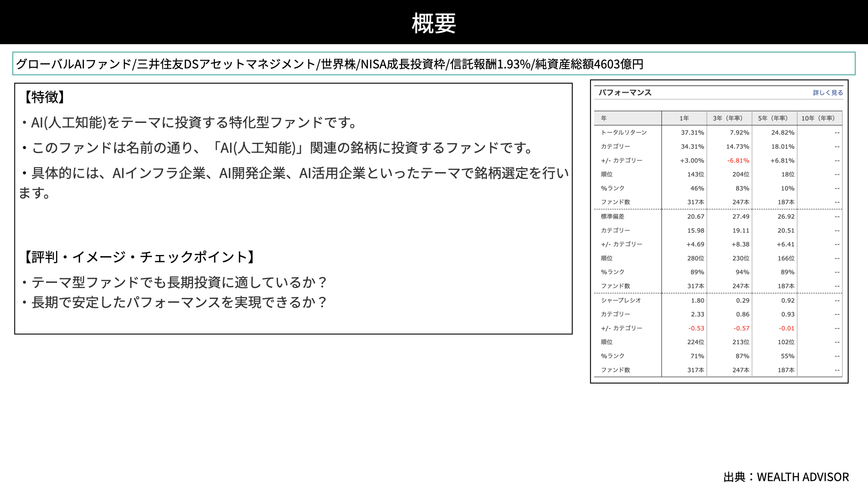Click the 102位 Sharpe rank value
Image resolution: width=868 pixels, height=488 pixels.
tap(786, 342)
